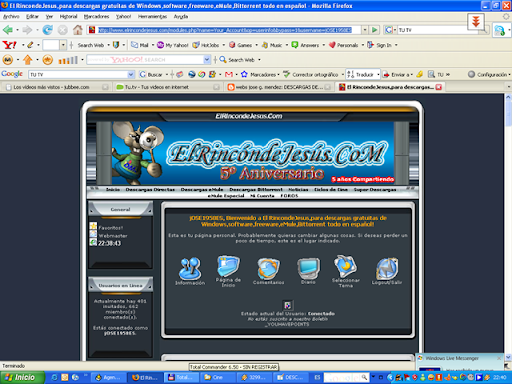Open the Información account icon

tap(190, 268)
